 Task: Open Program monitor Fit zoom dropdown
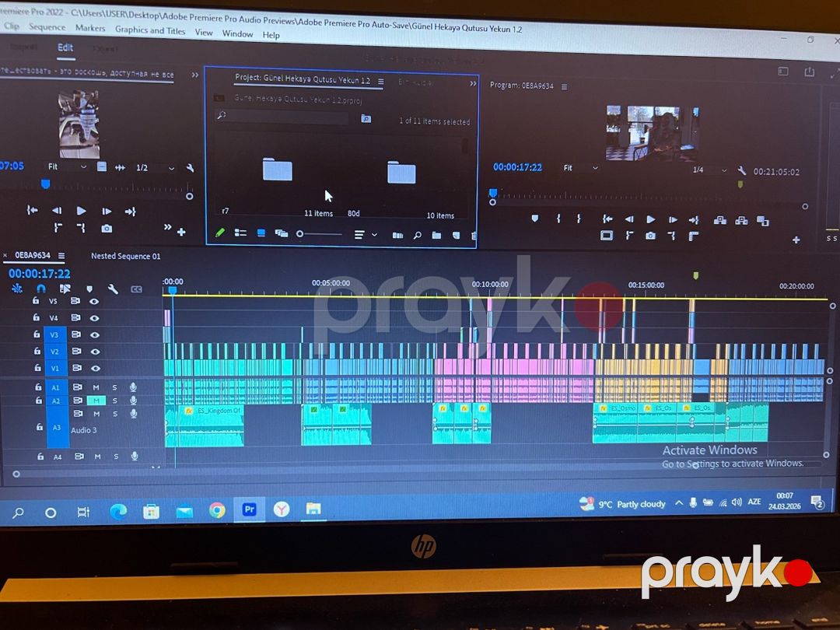coord(580,168)
